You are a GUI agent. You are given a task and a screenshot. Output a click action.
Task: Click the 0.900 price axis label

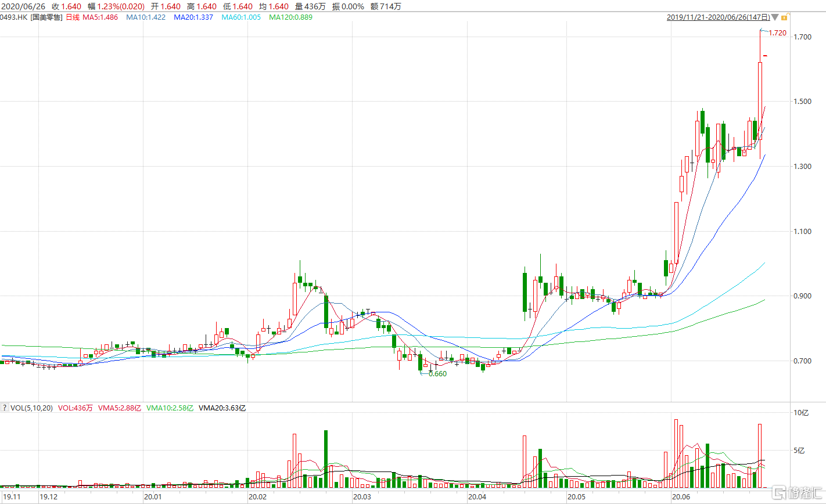[x=802, y=296]
